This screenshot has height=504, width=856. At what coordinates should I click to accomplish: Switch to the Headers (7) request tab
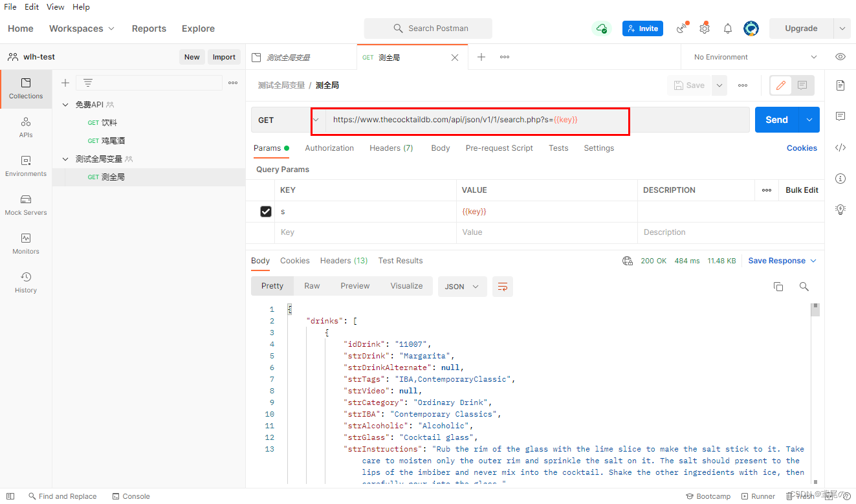(x=391, y=148)
